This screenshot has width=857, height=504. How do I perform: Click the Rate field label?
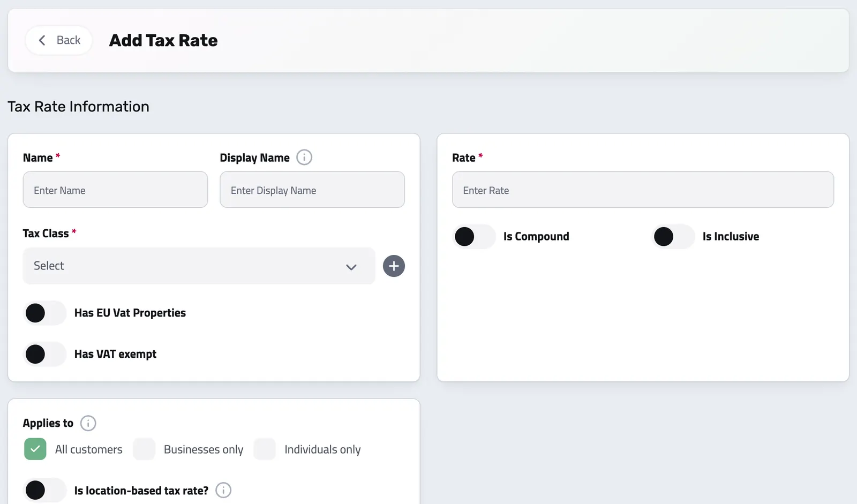(464, 157)
